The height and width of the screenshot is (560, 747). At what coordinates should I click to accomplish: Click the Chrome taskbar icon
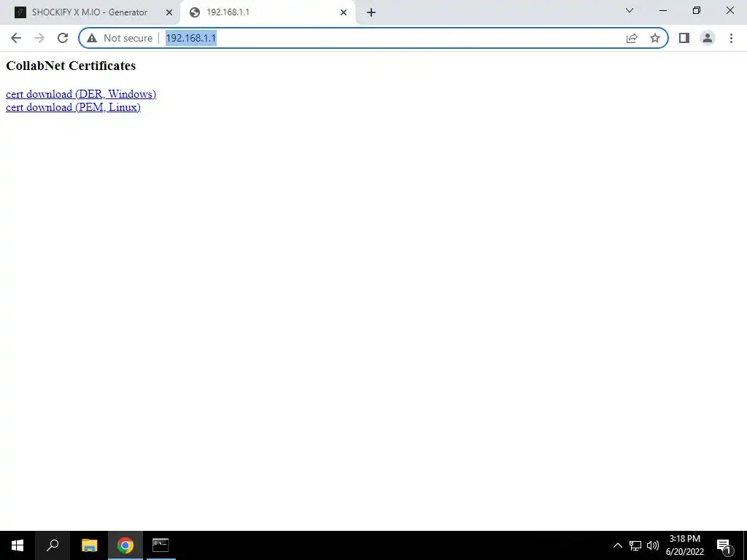[125, 545]
